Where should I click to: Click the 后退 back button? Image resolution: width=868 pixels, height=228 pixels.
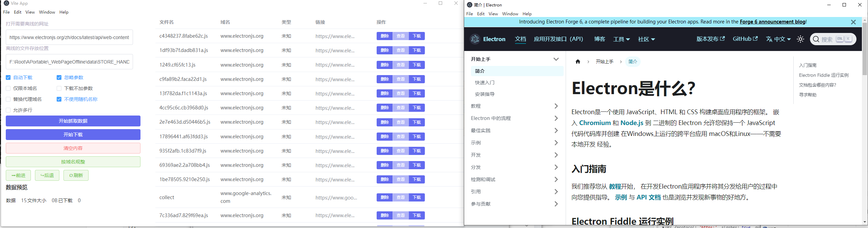click(47, 175)
